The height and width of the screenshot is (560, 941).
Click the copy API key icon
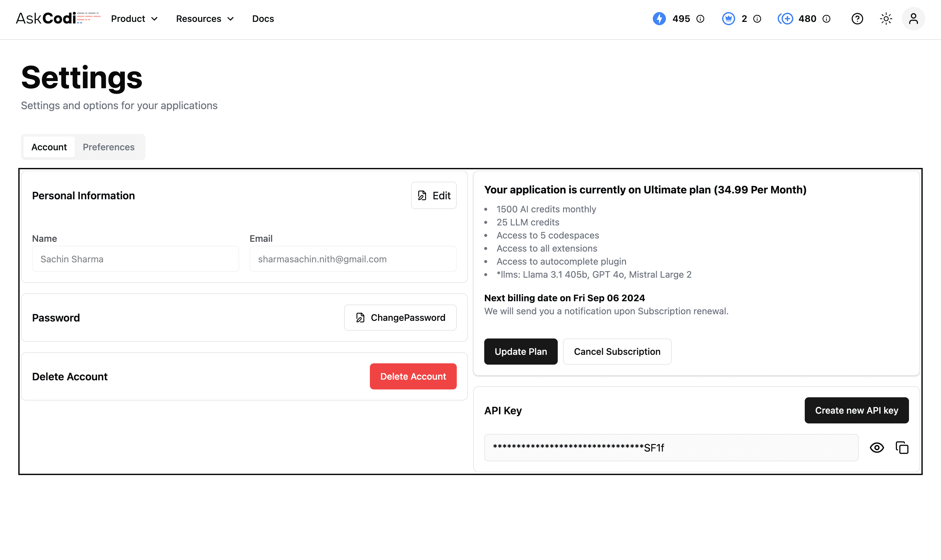(902, 447)
